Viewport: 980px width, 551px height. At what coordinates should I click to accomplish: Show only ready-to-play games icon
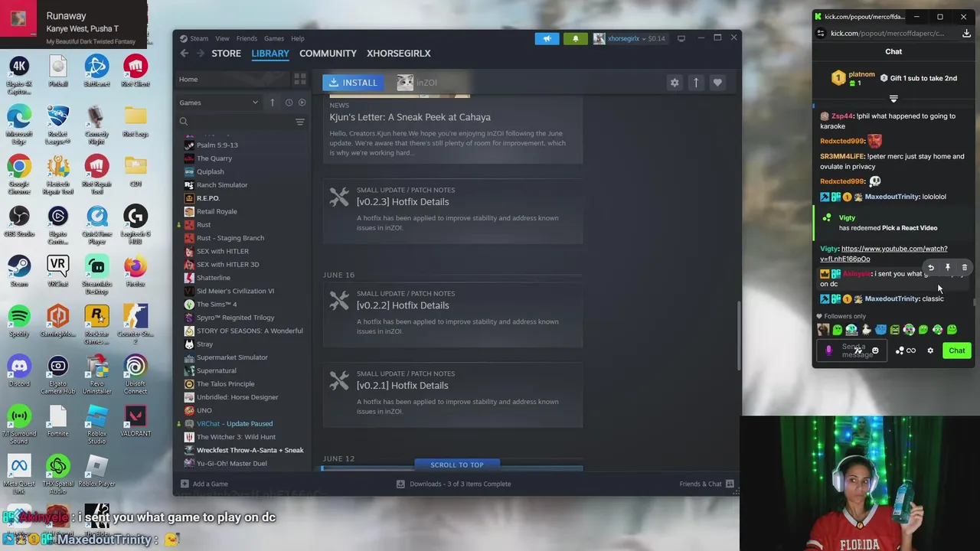(302, 103)
